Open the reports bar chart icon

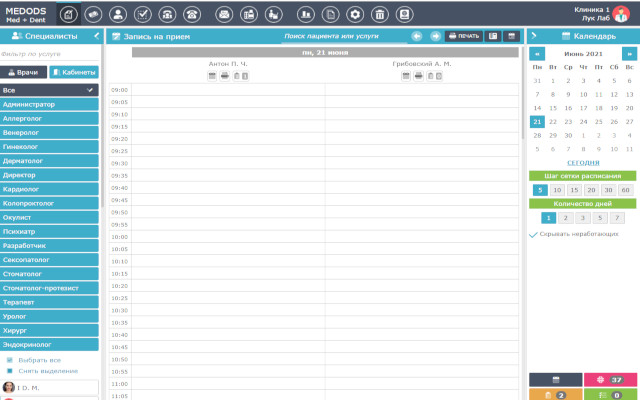pyautogui.click(x=306, y=15)
